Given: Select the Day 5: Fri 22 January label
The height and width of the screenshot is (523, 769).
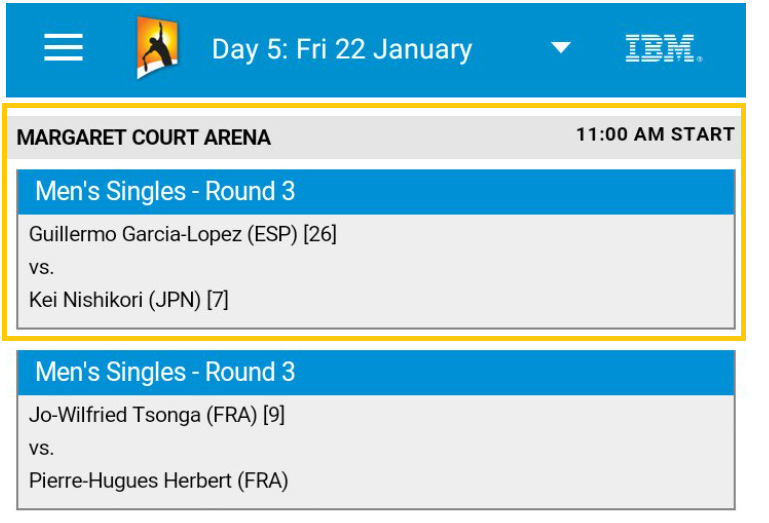Looking at the screenshot, I should point(342,50).
